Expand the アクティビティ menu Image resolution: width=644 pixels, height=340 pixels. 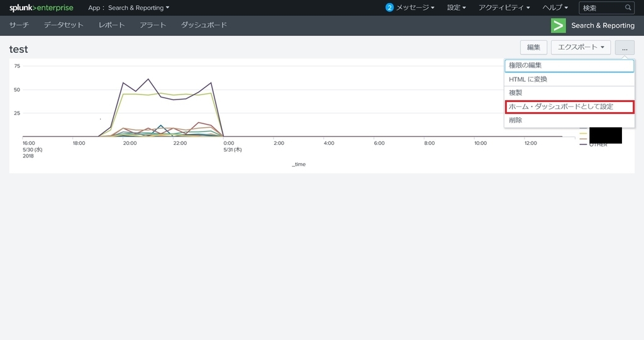coord(504,8)
